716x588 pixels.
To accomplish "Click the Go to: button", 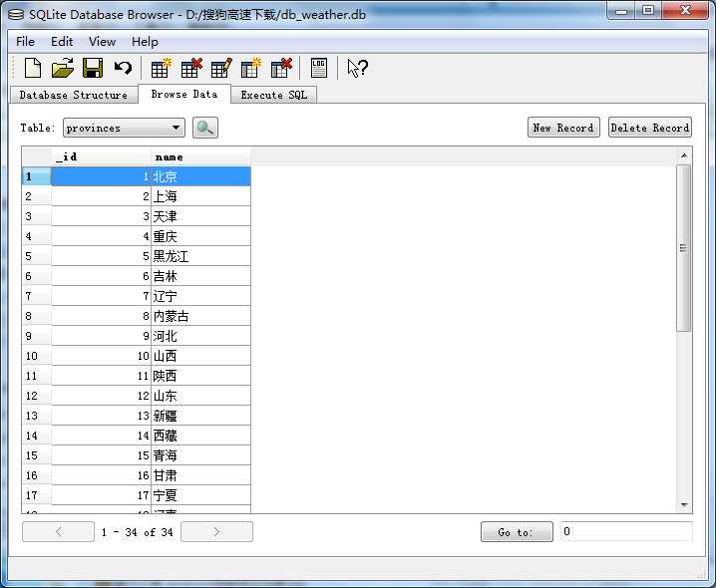I will 517,532.
